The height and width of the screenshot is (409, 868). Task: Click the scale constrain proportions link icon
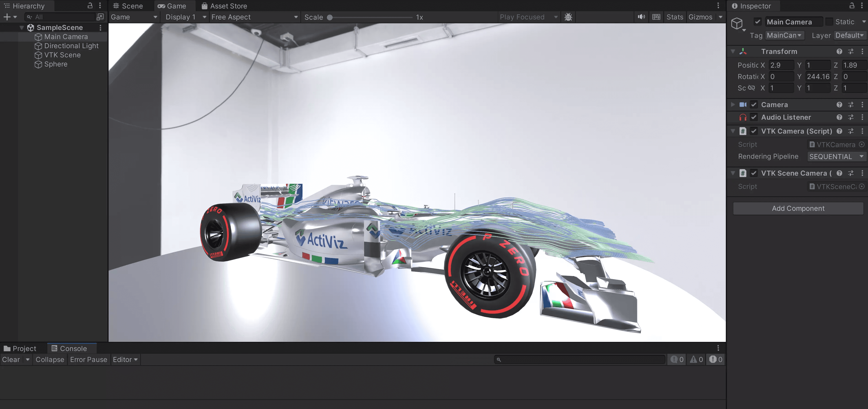pyautogui.click(x=751, y=88)
